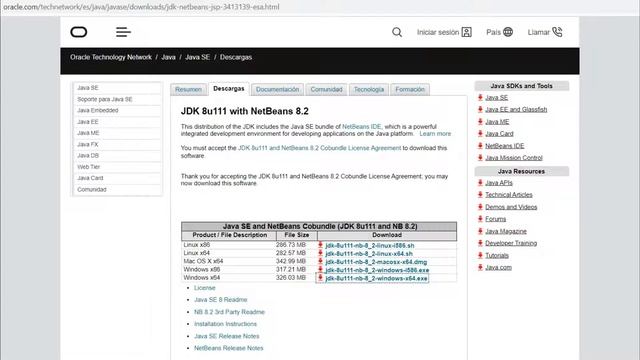Viewport: 640px width, 360px height.
Task: Click red arrow icon beside Technical Articles
Action: [x=480, y=195]
